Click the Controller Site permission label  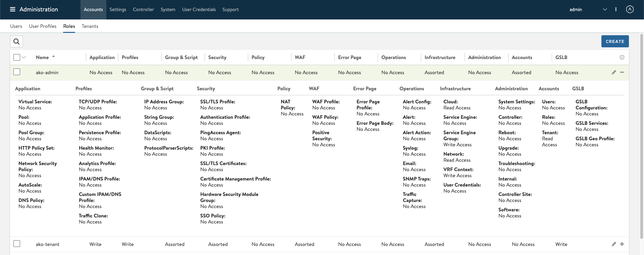pos(515,194)
